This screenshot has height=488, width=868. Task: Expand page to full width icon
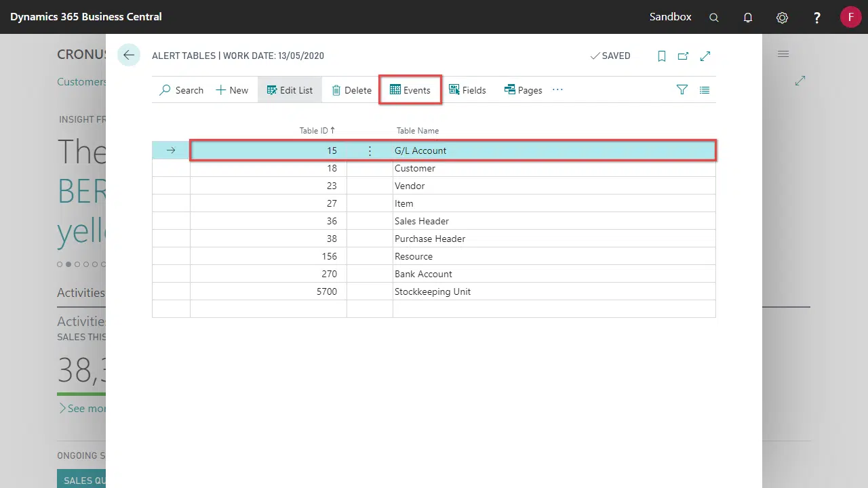click(705, 56)
